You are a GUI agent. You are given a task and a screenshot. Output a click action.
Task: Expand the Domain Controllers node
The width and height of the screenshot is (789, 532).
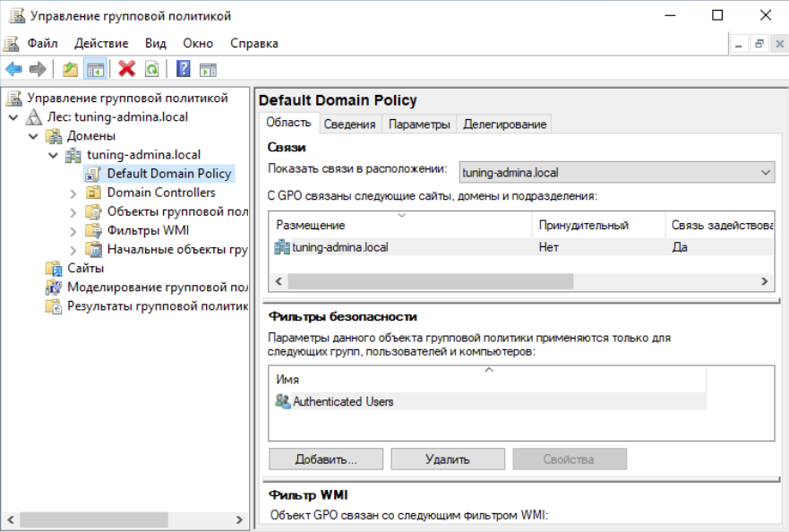73,193
